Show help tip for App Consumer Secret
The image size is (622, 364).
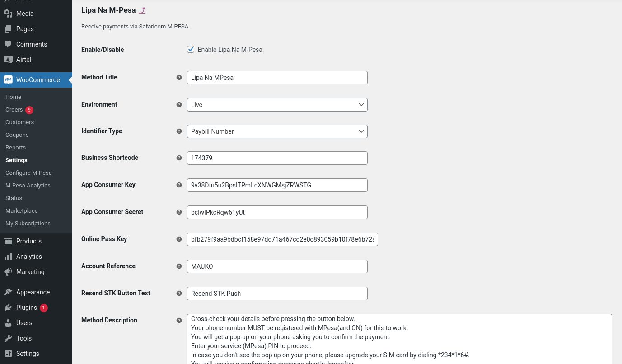tap(179, 212)
